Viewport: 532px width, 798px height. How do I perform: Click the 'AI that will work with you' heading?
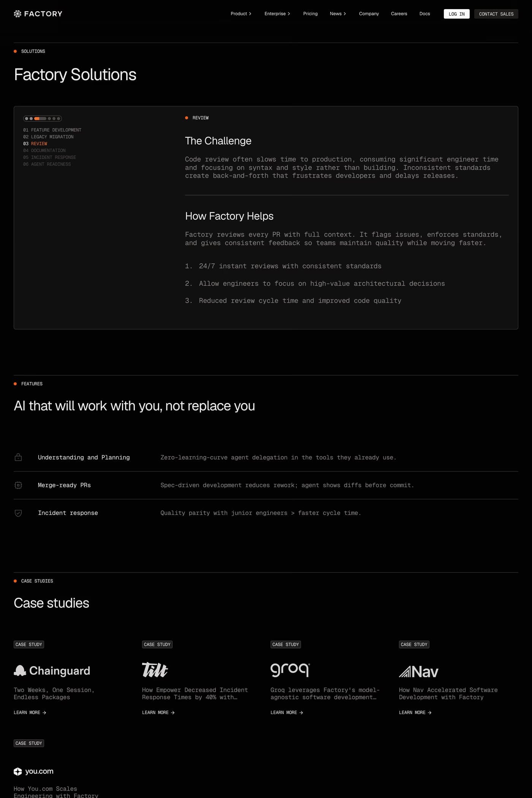point(134,406)
